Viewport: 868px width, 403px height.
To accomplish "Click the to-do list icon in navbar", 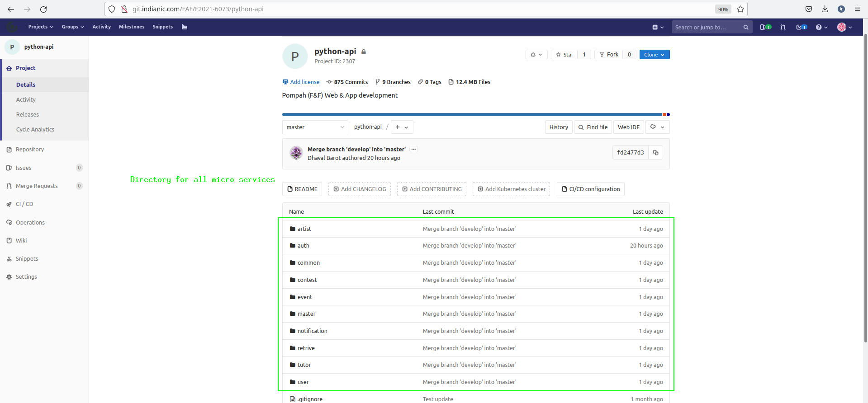I will point(801,27).
